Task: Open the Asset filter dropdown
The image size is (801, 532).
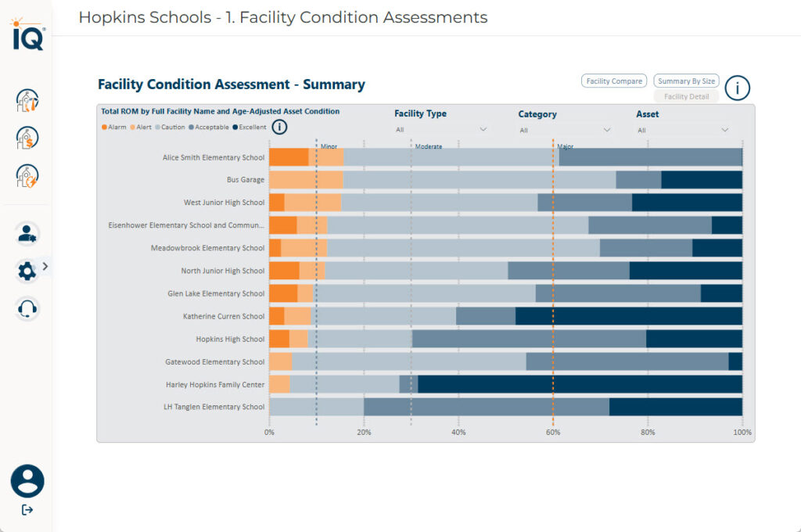Action: click(x=683, y=130)
